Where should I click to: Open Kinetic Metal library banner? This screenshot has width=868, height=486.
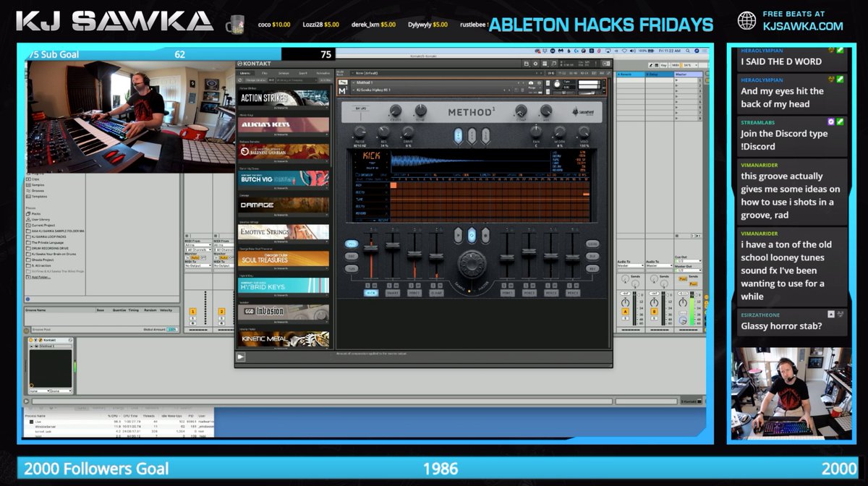click(x=284, y=338)
